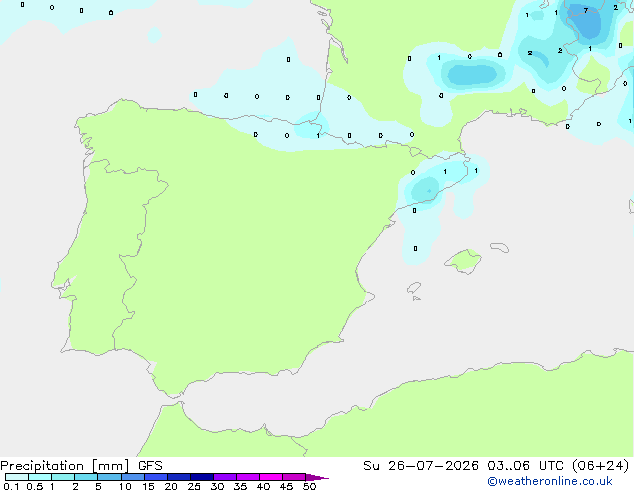Screen dimensions: 634x490
Task: Click the legend label '30'
Action: (x=217, y=486)
